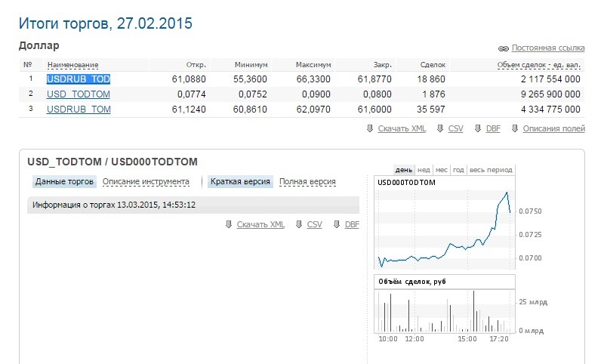Image resolution: width=604 pixels, height=364 pixels.
Task: Switch to the Данные торгов tab
Action: (x=65, y=181)
